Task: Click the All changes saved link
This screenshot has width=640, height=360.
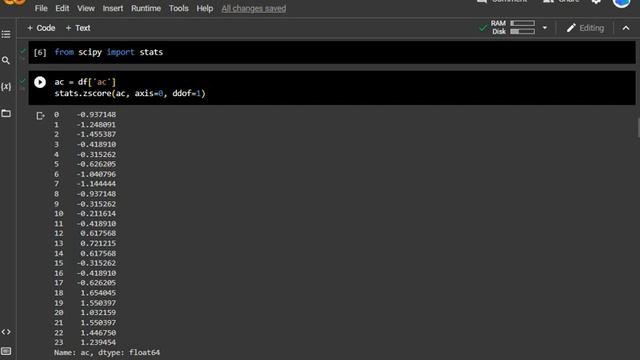Action: click(253, 8)
